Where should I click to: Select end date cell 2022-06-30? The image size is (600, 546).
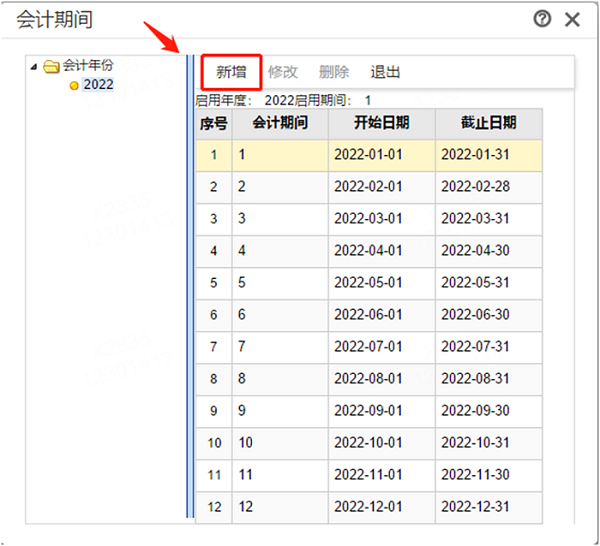click(x=489, y=315)
